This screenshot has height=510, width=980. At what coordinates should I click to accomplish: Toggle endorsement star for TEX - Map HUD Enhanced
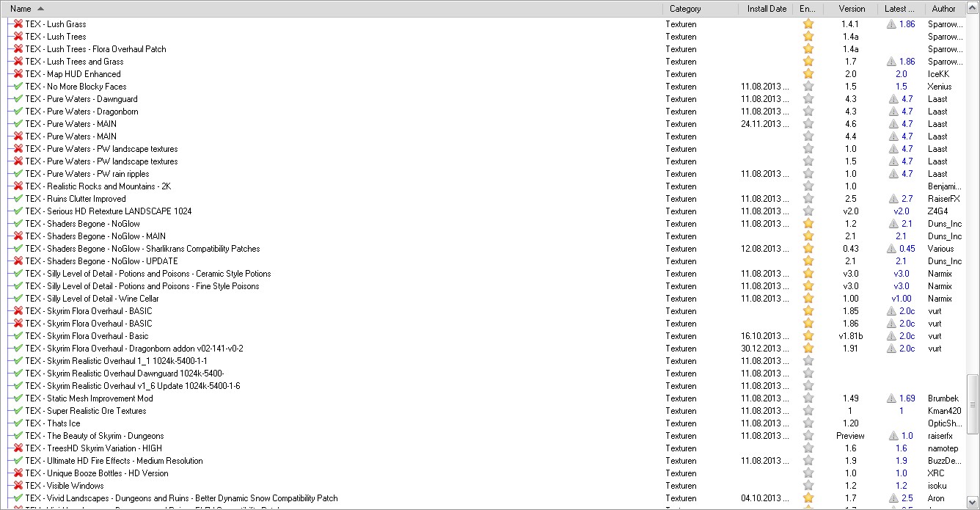coord(808,74)
